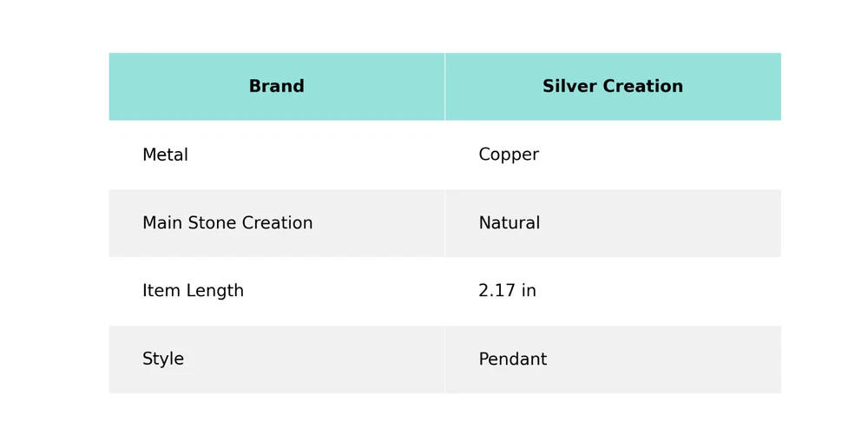Click the Main Stone Creation label

[227, 223]
